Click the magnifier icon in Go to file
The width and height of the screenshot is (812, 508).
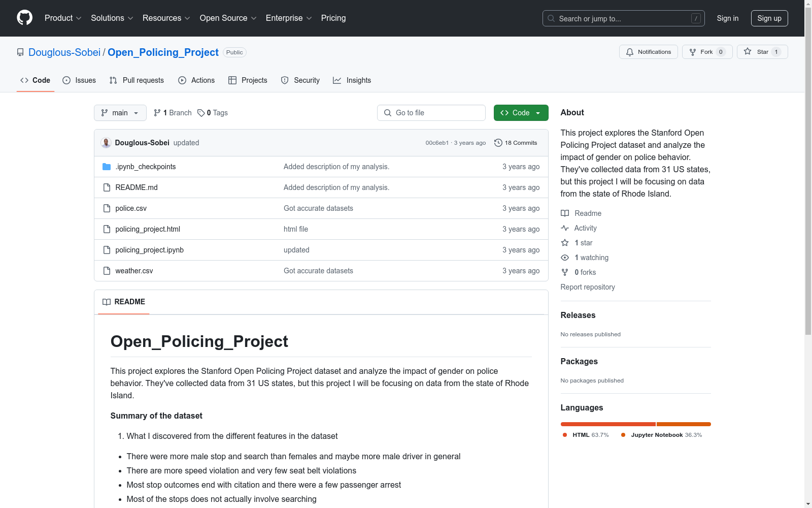click(x=388, y=113)
